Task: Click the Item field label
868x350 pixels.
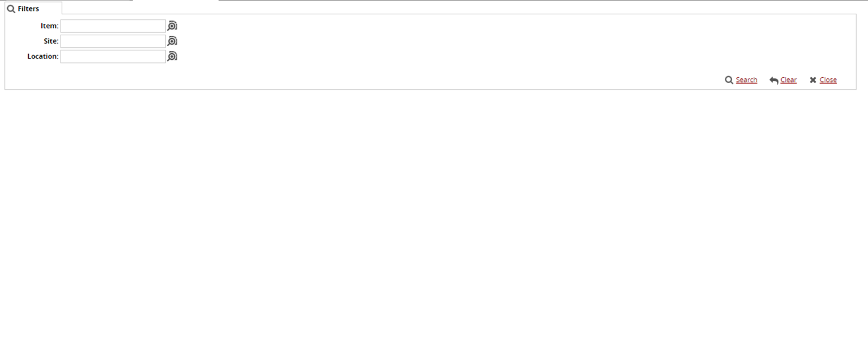Action: tap(49, 26)
